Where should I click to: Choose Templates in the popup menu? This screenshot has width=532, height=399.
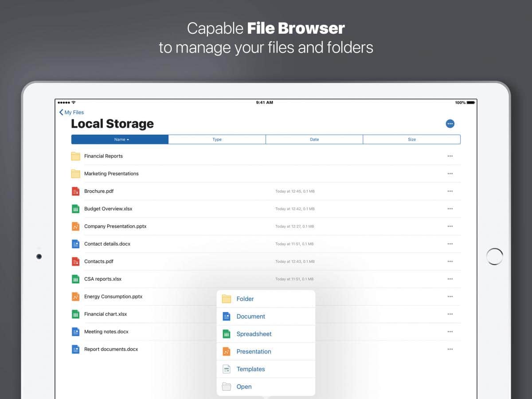coord(250,369)
